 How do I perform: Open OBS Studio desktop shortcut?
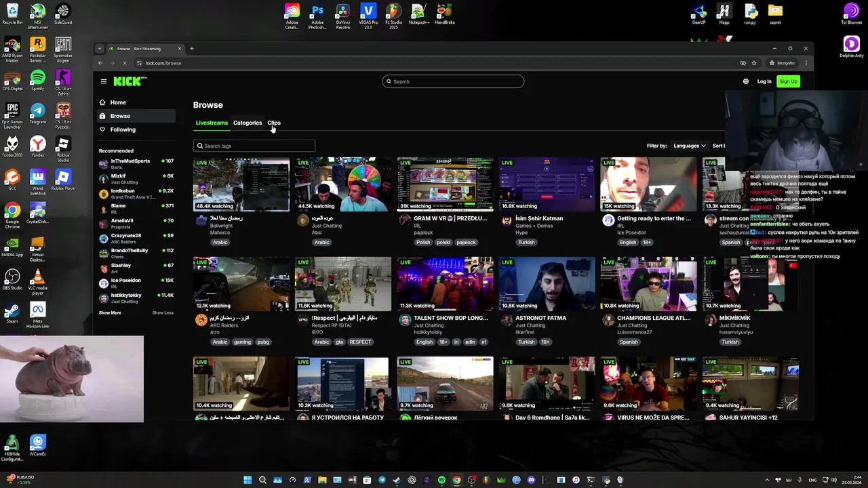[12, 279]
